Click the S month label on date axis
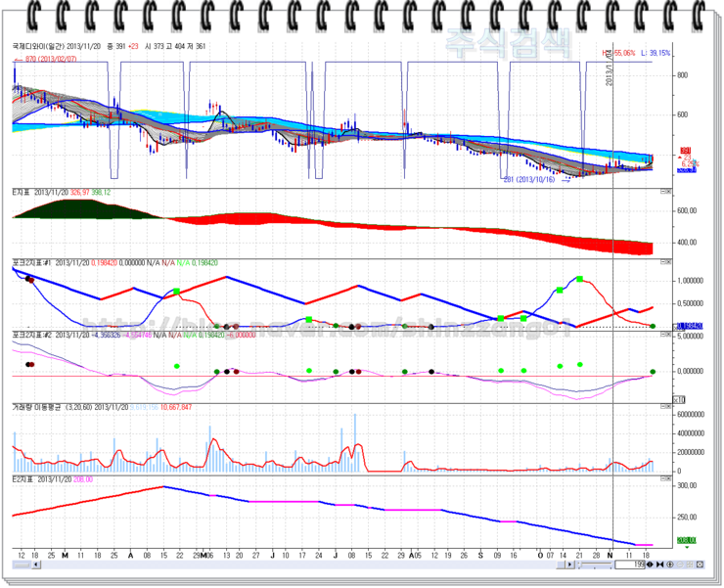Screen dimensions: 724x588 (x=480, y=555)
